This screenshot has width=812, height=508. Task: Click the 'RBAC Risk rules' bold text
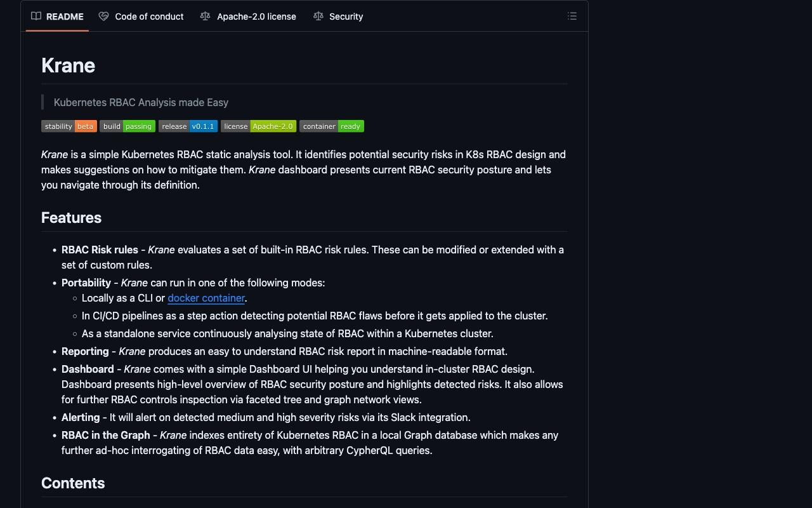[100, 250]
